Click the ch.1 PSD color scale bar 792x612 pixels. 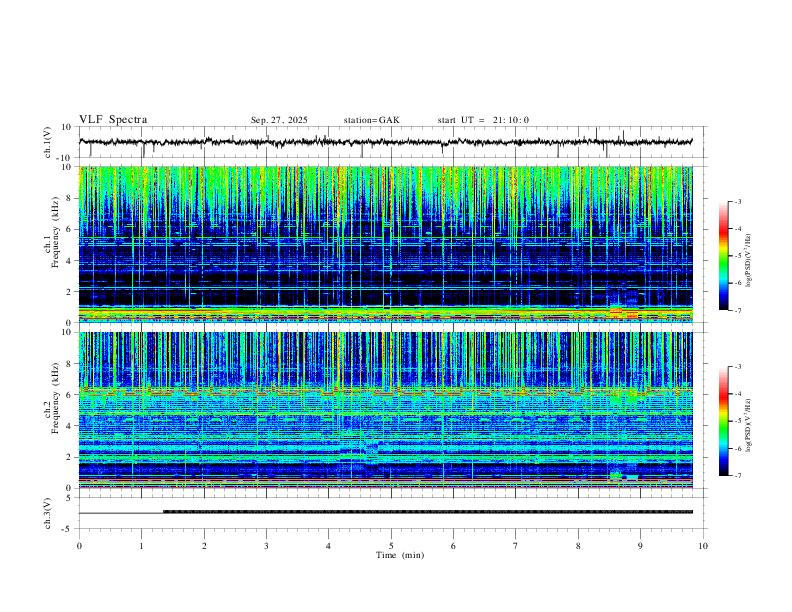click(723, 256)
